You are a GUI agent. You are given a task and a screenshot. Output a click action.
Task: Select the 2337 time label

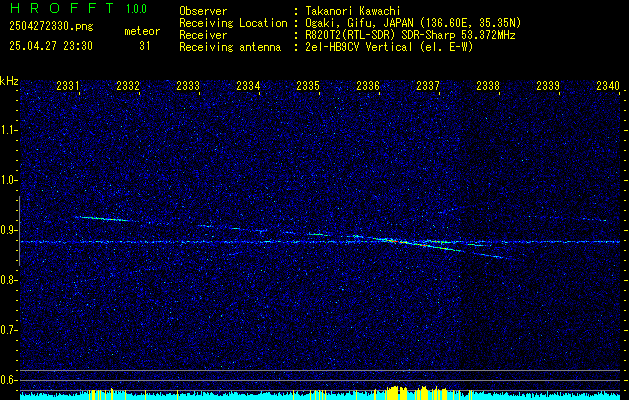(428, 86)
